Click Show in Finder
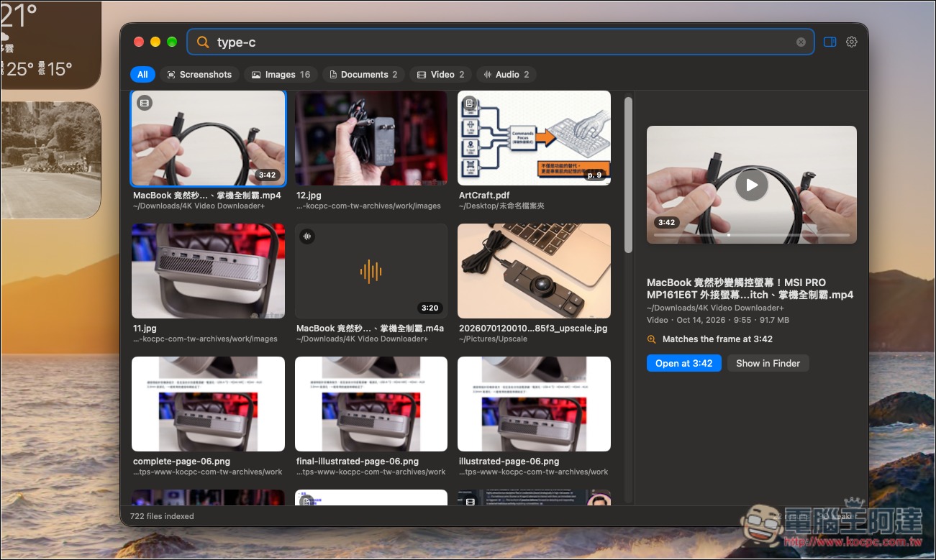Screen dimensions: 936x560 click(x=768, y=363)
